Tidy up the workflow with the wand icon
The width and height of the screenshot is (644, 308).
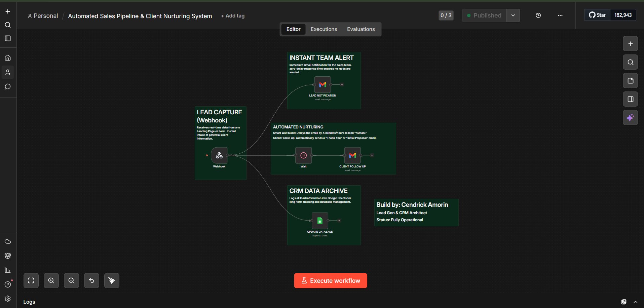pyautogui.click(x=111, y=280)
